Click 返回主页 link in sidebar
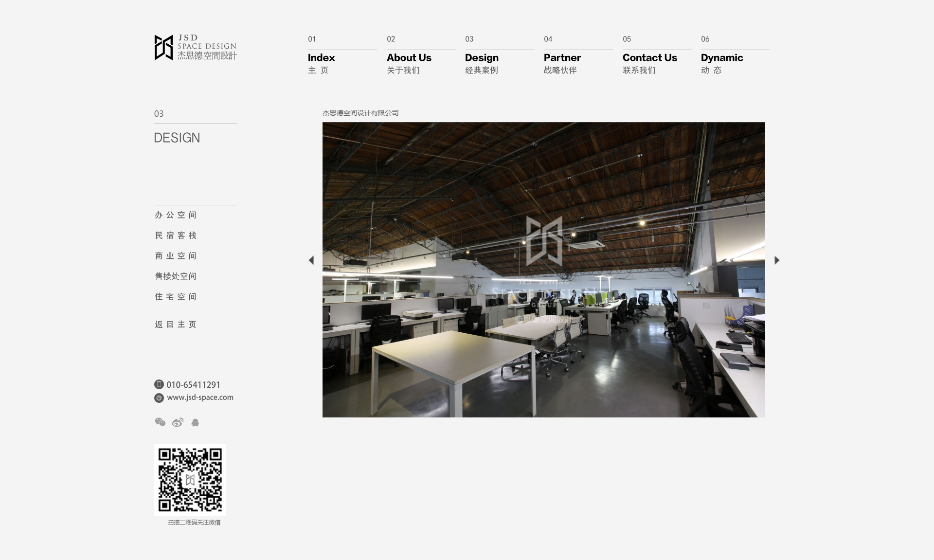The width and height of the screenshot is (934, 560). (176, 325)
